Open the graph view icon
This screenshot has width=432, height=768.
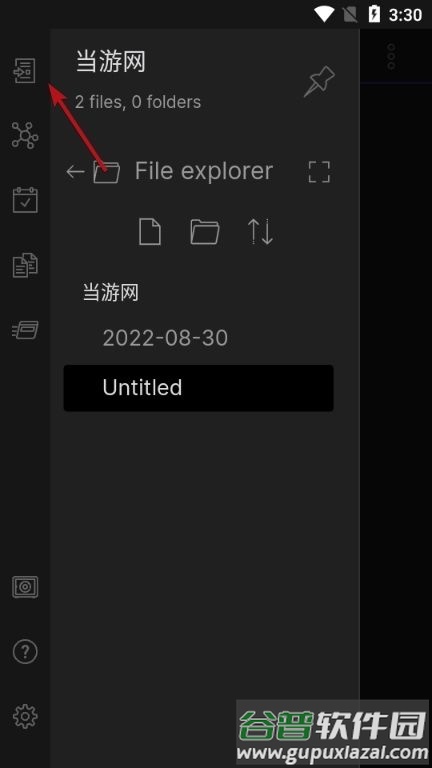24,135
